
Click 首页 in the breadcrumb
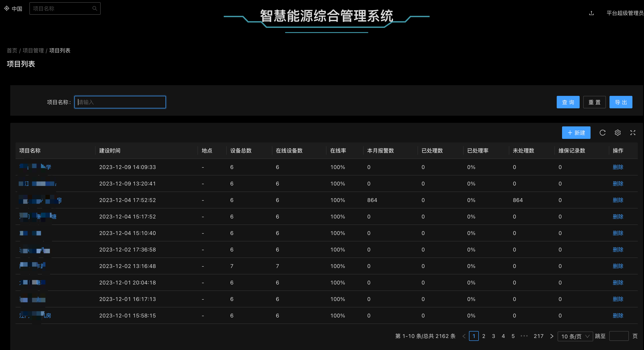[12, 51]
